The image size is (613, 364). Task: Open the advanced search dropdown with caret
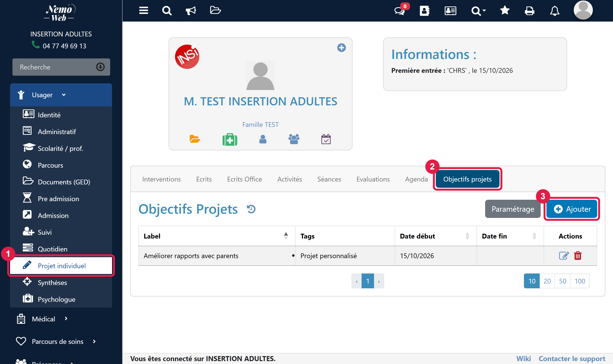(478, 11)
